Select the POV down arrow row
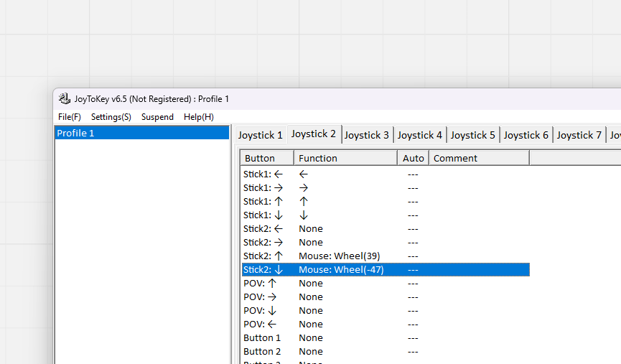The image size is (621, 364). tap(386, 311)
